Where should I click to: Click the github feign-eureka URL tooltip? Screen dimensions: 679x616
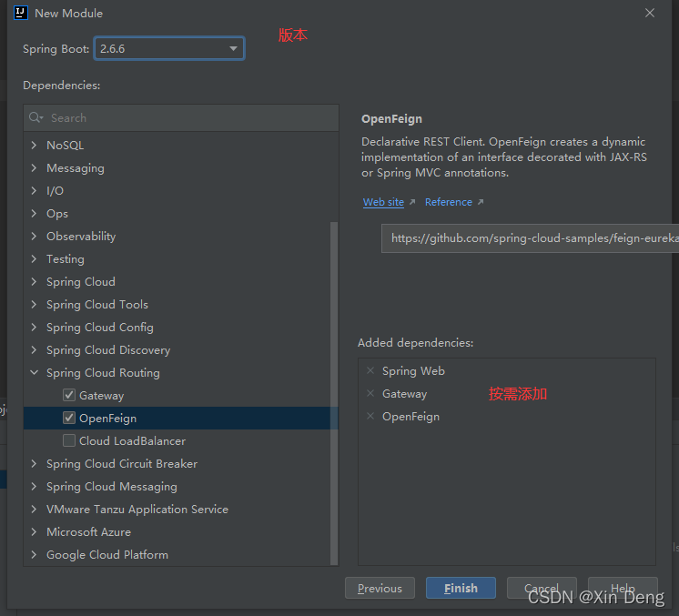[x=530, y=238]
